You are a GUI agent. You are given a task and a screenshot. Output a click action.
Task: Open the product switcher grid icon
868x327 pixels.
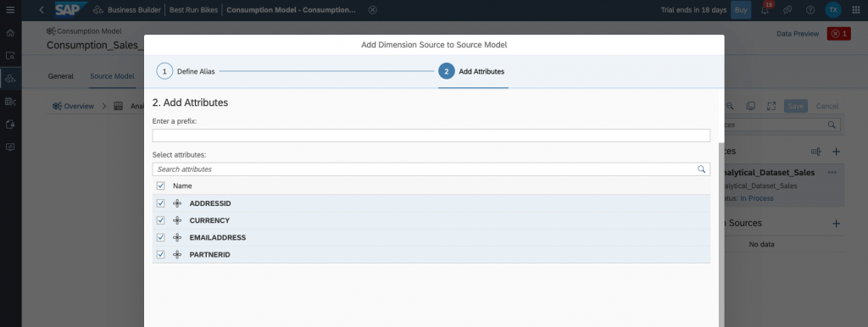(856, 10)
